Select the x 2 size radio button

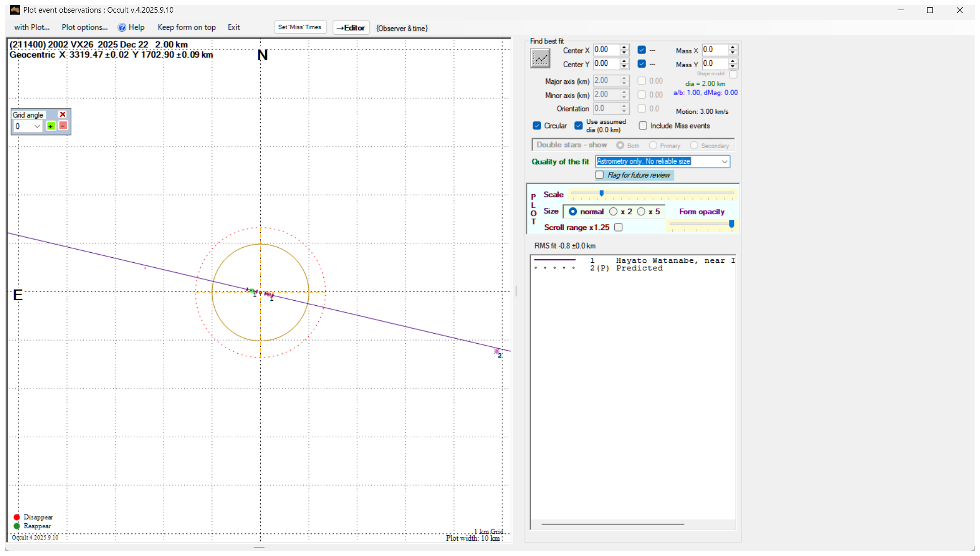point(613,212)
